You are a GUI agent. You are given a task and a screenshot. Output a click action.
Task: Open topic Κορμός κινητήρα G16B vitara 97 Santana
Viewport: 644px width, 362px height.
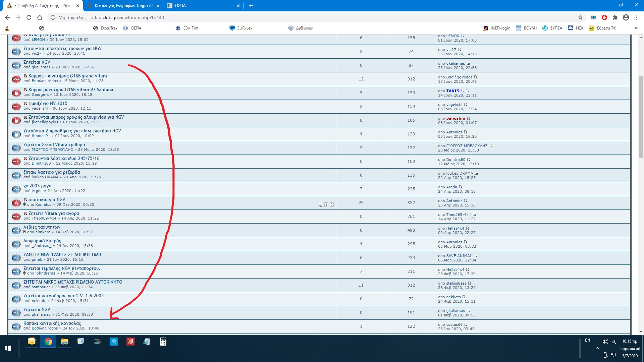coord(71,89)
